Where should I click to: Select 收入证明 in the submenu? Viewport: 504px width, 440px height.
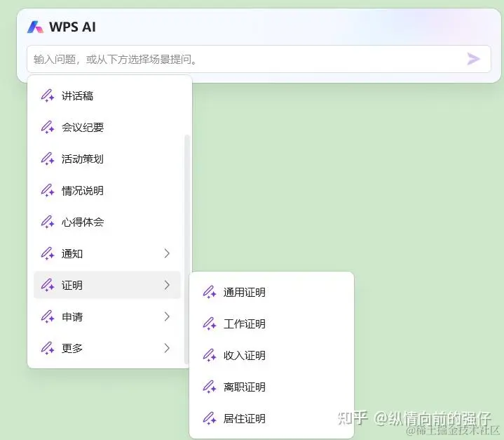coord(245,355)
